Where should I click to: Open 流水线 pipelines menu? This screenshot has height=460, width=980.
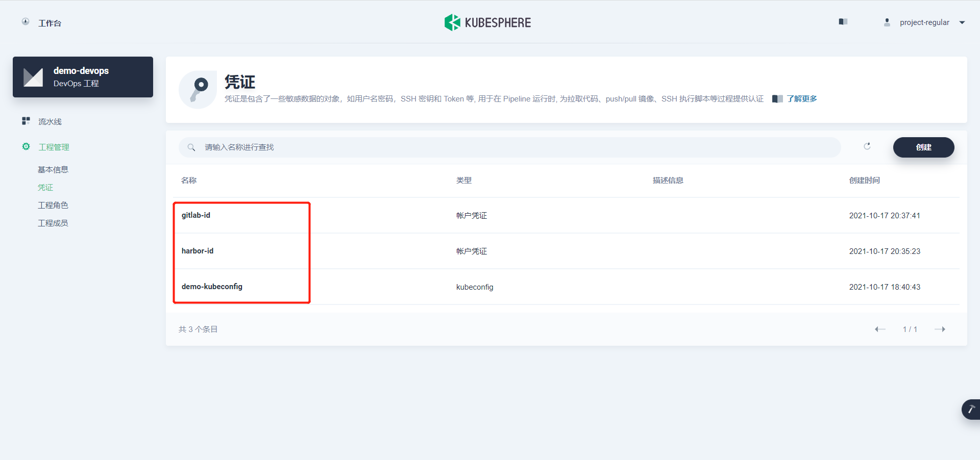pyautogui.click(x=50, y=121)
